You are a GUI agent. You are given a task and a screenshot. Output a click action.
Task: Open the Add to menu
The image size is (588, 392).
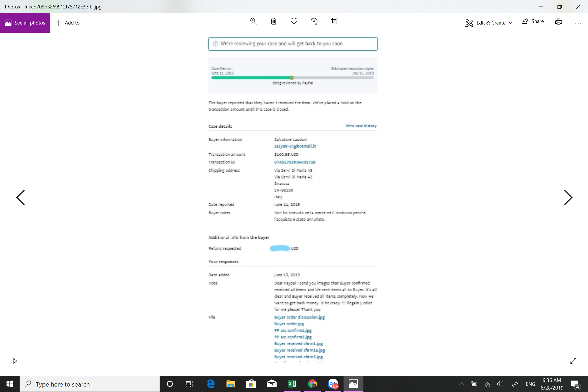[67, 23]
